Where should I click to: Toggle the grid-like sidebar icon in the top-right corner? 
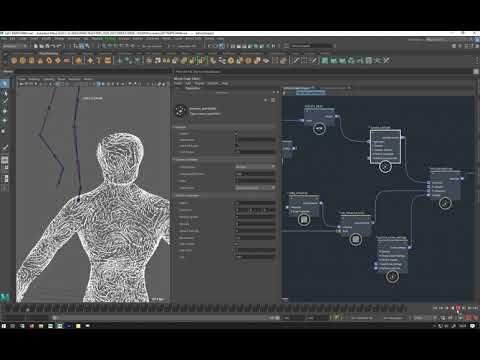467,46
